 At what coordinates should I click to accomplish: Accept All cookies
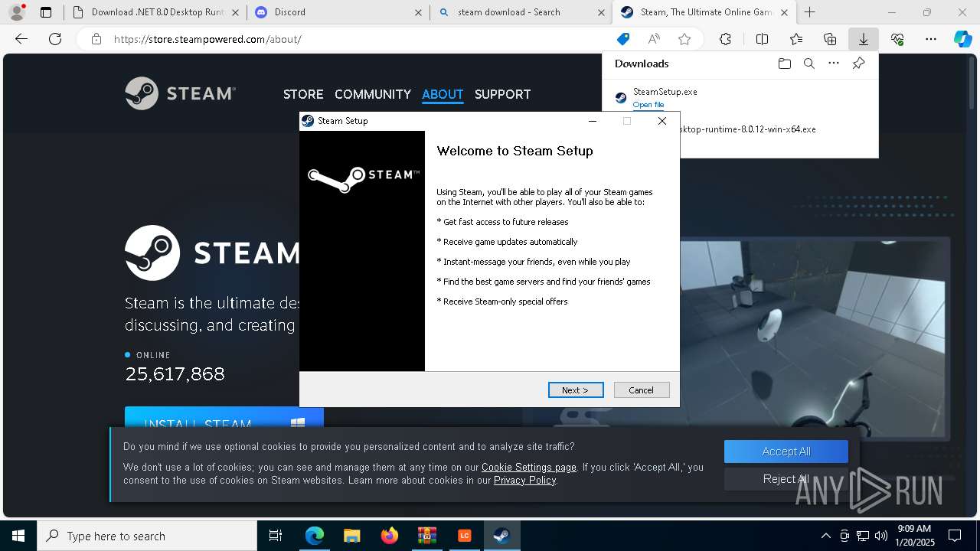click(786, 452)
